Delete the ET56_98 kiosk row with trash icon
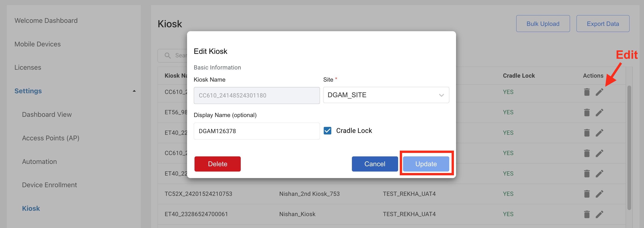Image resolution: width=644 pixels, height=228 pixels. tap(587, 112)
